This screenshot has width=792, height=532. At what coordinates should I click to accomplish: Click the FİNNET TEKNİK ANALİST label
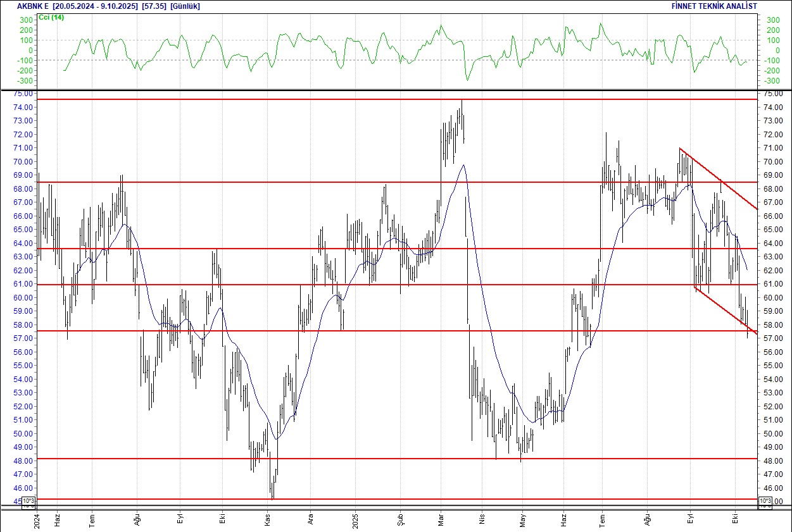713,6
